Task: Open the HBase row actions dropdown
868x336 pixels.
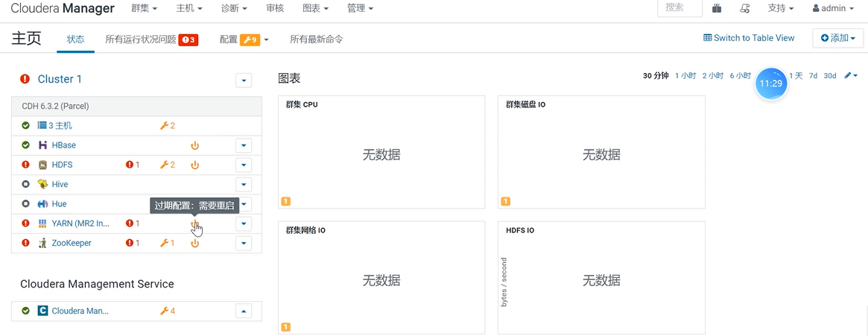Action: coord(244,145)
